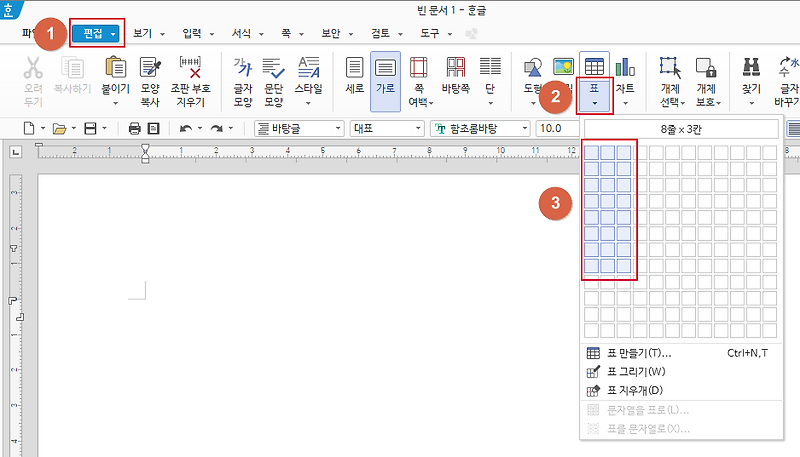Open the 바탕글 style combo box

pyautogui.click(x=299, y=129)
